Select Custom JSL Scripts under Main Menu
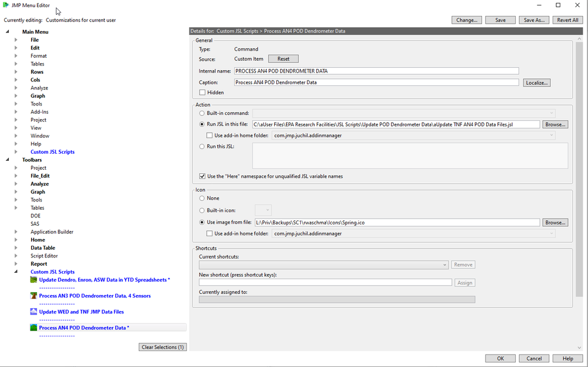 click(x=52, y=152)
